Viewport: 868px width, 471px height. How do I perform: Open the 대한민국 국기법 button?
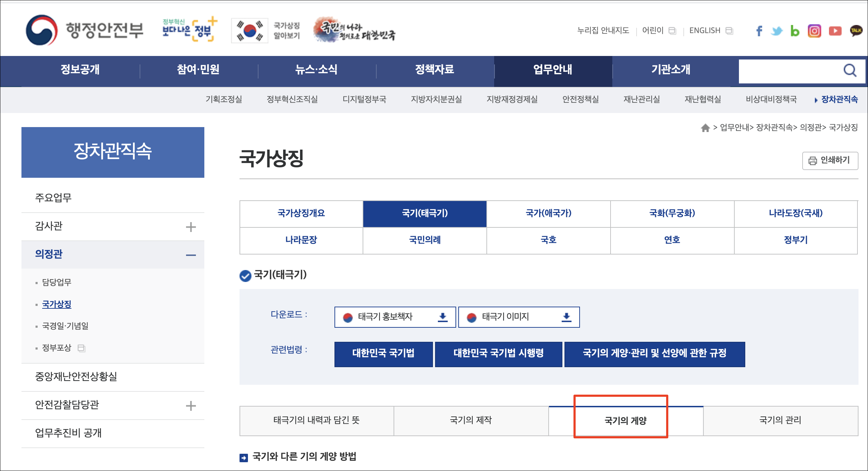click(x=383, y=353)
